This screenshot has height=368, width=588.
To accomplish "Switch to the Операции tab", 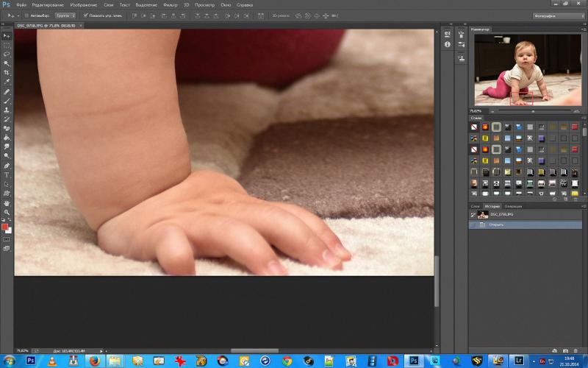I will coord(513,206).
